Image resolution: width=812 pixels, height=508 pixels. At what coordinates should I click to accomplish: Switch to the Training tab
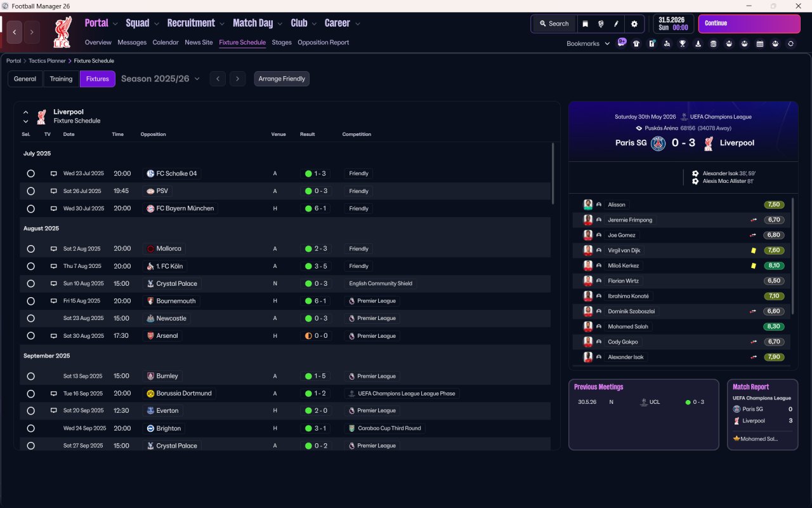pos(61,79)
